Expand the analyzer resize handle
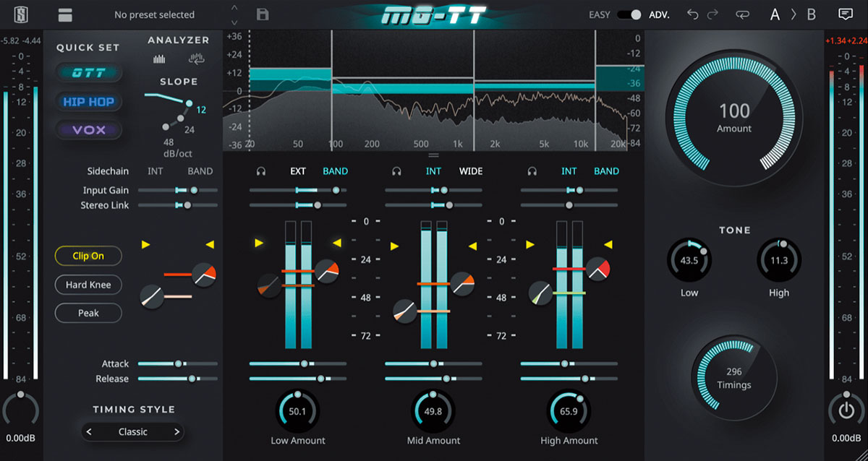 coord(434,155)
